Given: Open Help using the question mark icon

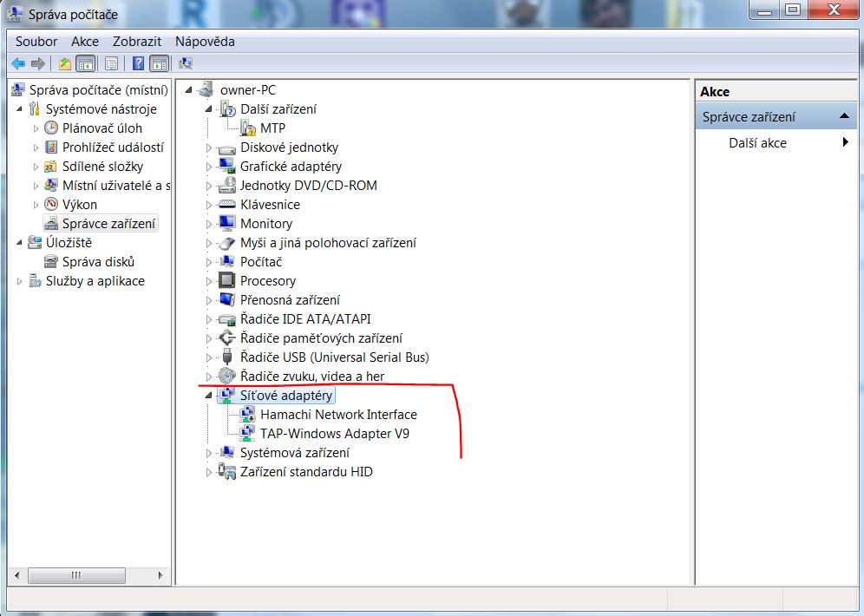Looking at the screenshot, I should pyautogui.click(x=138, y=63).
